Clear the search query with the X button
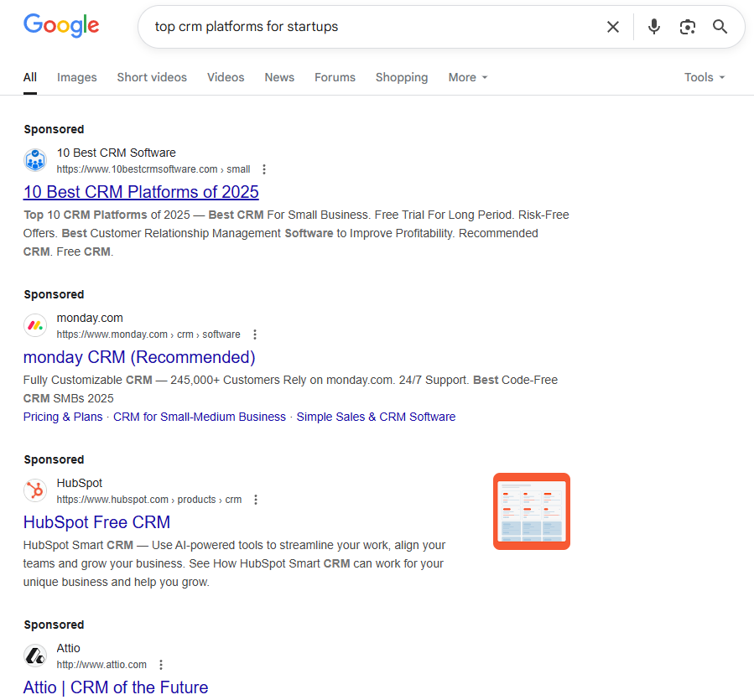754x700 pixels. [x=613, y=26]
